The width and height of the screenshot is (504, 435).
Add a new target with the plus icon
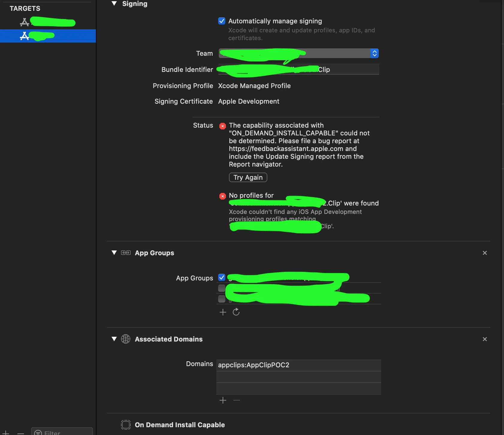coord(6,433)
